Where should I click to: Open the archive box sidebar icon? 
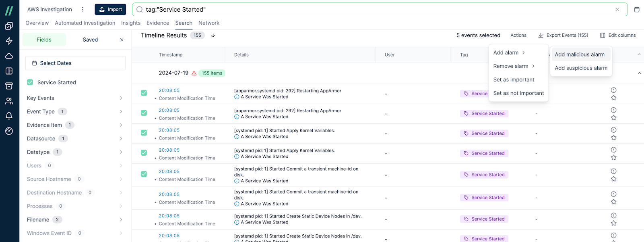click(9, 86)
